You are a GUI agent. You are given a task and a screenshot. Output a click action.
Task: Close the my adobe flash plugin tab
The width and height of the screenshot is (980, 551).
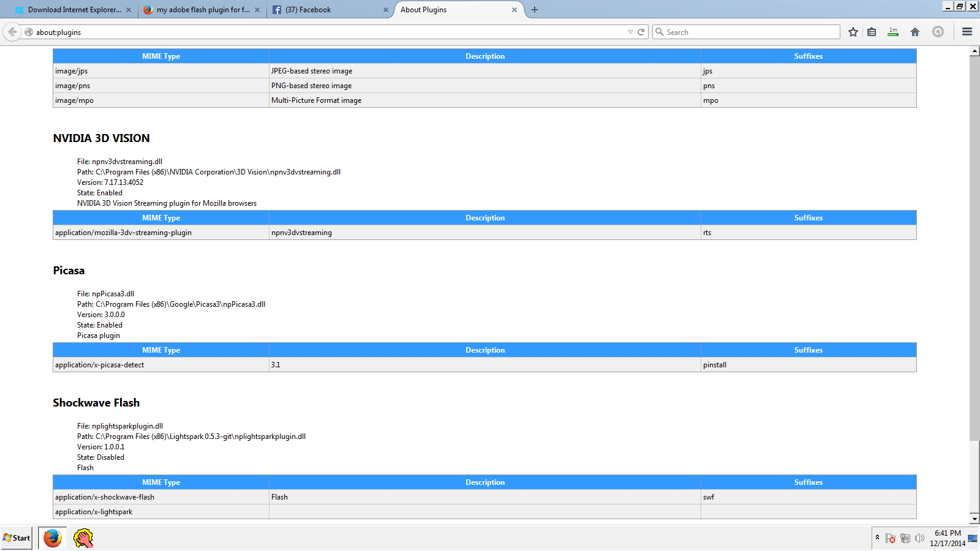257,10
